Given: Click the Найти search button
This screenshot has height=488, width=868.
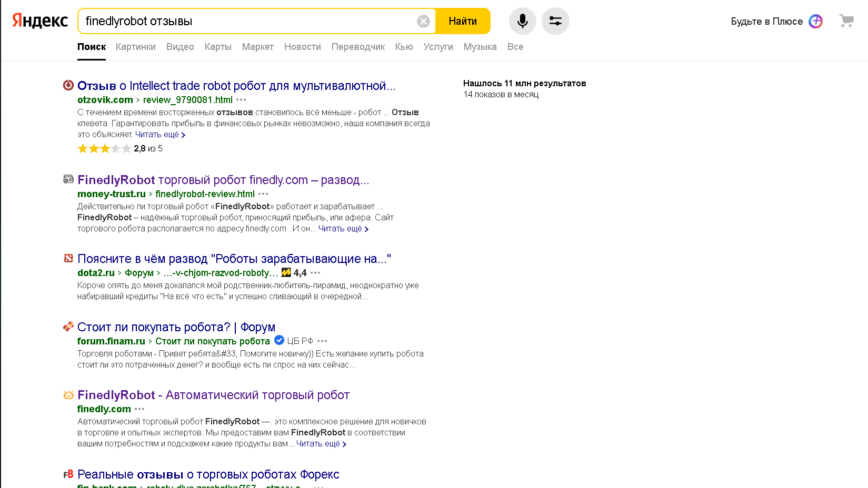Looking at the screenshot, I should point(463,21).
